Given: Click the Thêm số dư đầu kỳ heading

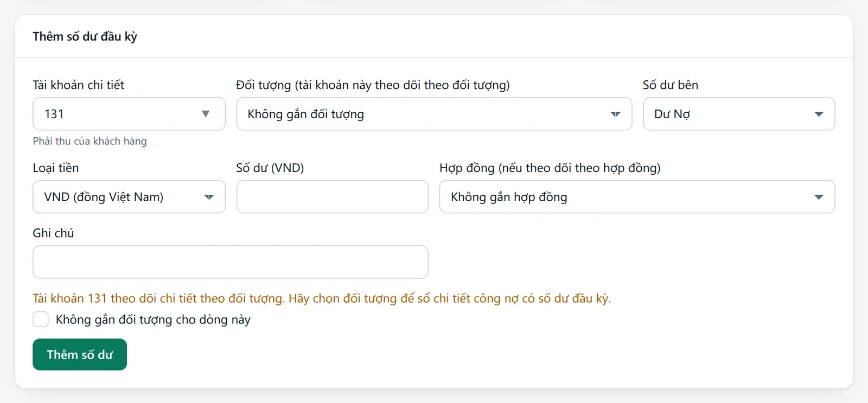Looking at the screenshot, I should [85, 36].
